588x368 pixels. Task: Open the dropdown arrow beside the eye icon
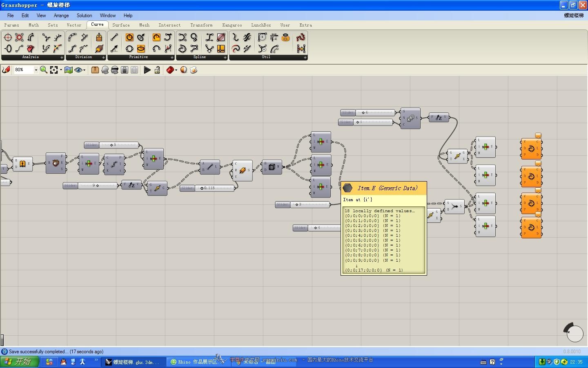[85, 70]
